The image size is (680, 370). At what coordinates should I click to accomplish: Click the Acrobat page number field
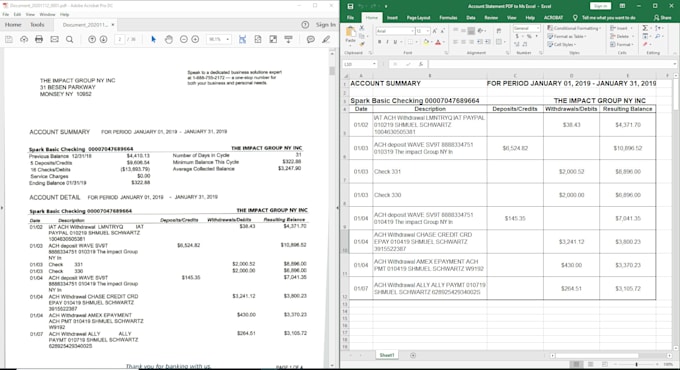click(120, 39)
